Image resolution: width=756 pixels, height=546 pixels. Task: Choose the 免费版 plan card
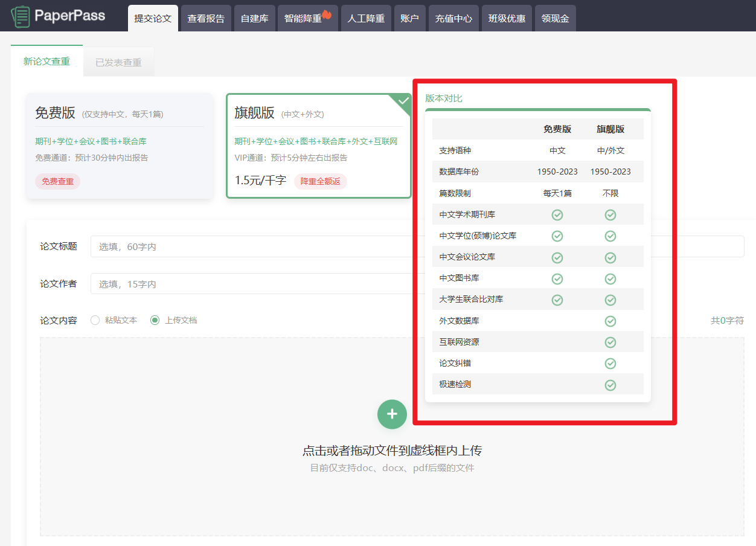[x=120, y=146]
